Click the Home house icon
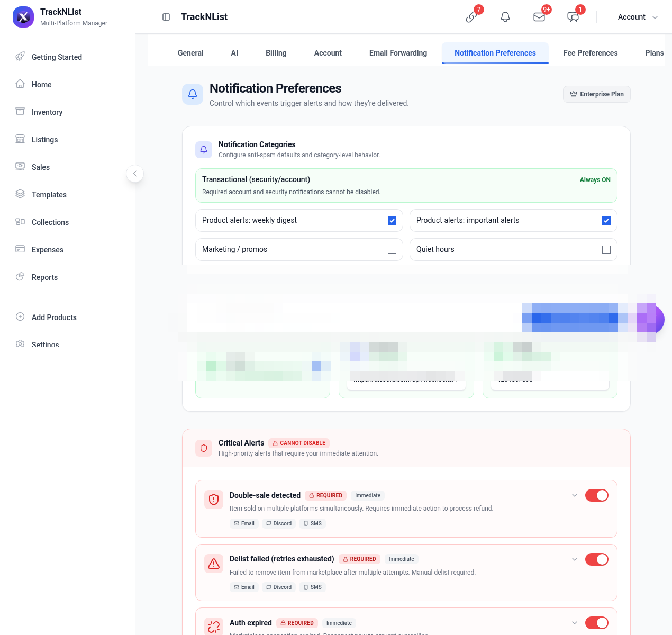 coord(20,84)
